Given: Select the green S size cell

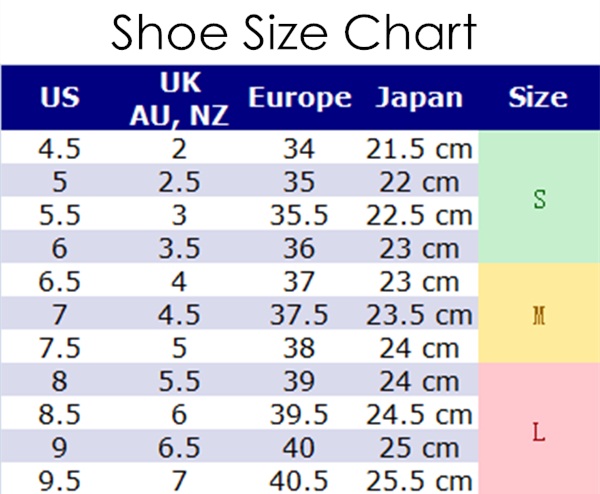Looking at the screenshot, I should (539, 197).
